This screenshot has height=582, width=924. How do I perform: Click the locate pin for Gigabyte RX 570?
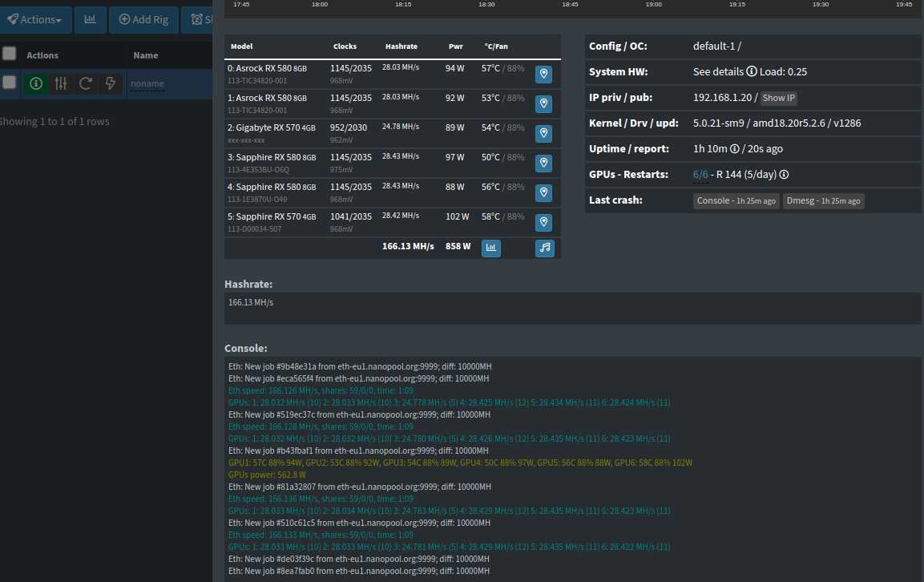coord(543,134)
